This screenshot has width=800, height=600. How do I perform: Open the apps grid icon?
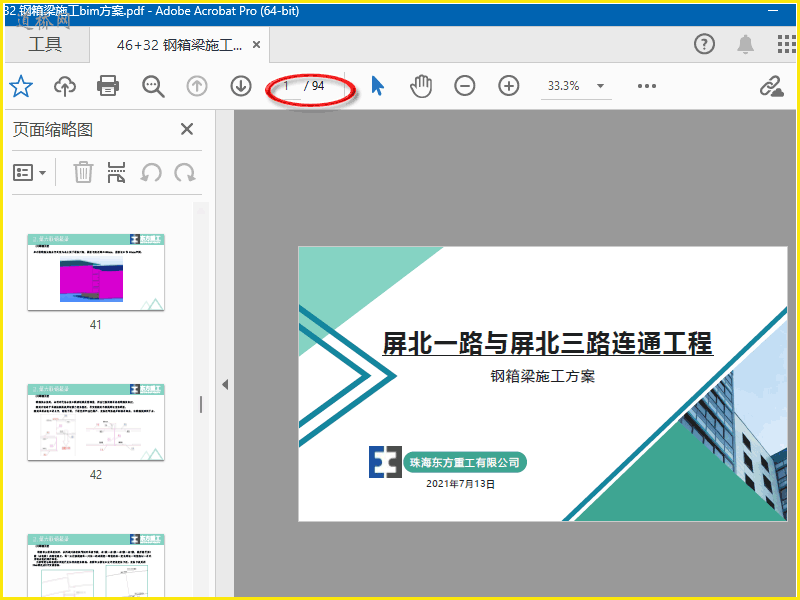click(x=786, y=44)
